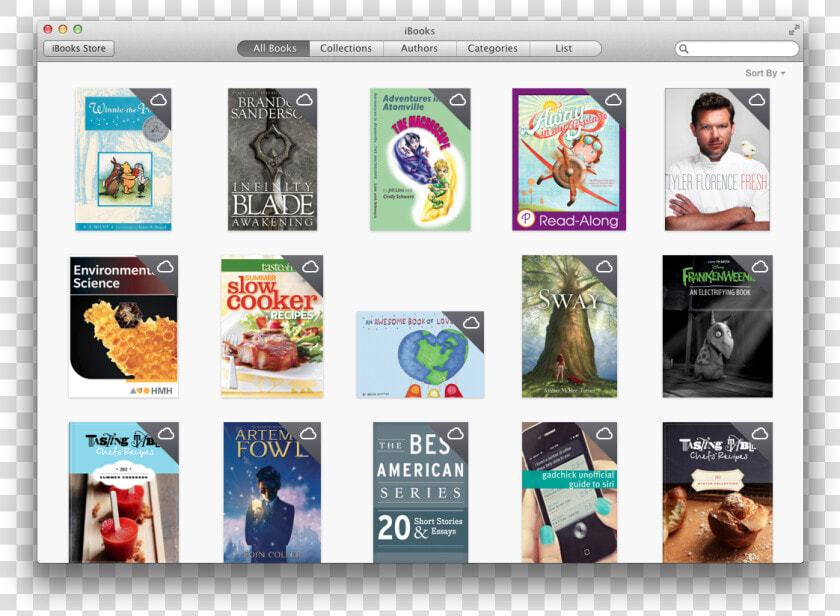The height and width of the screenshot is (616, 840).
Task: Open Adventures in Atomville book cover
Action: tap(420, 160)
